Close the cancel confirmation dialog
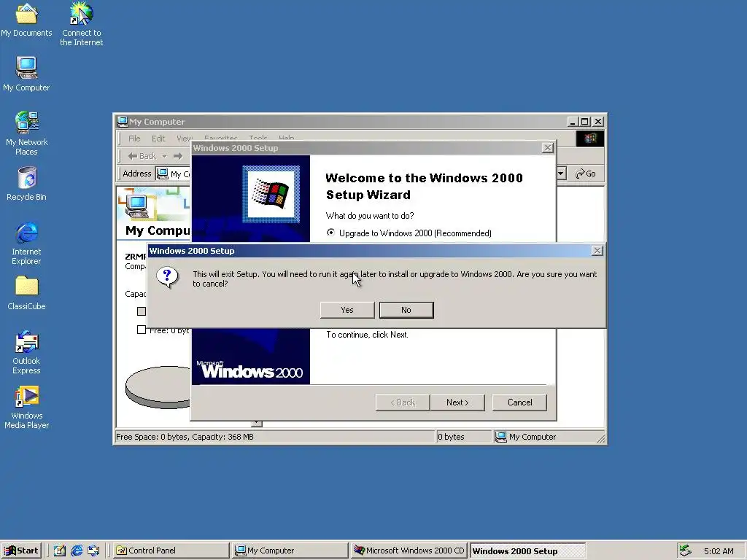 click(597, 251)
